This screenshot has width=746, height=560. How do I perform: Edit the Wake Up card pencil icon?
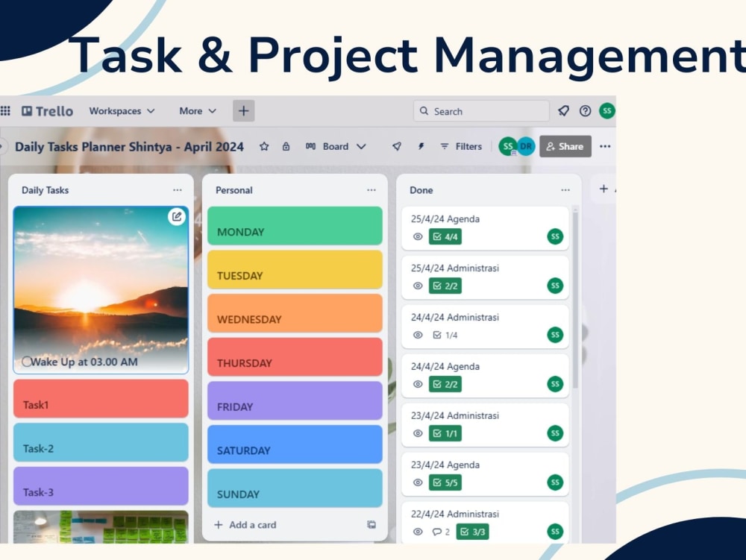[x=177, y=217]
